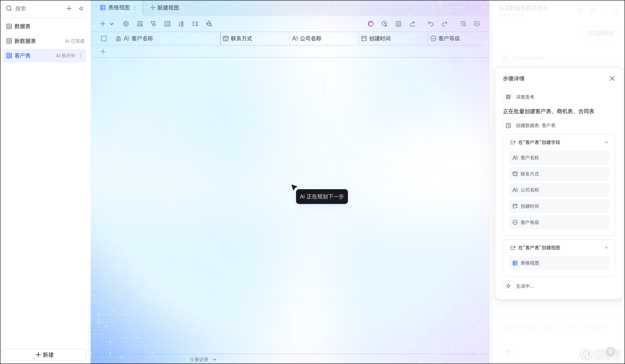Screen dimensions: 625x364
Task: Click the 新建 button at sidebar bottom
Action: (x=44, y=355)
